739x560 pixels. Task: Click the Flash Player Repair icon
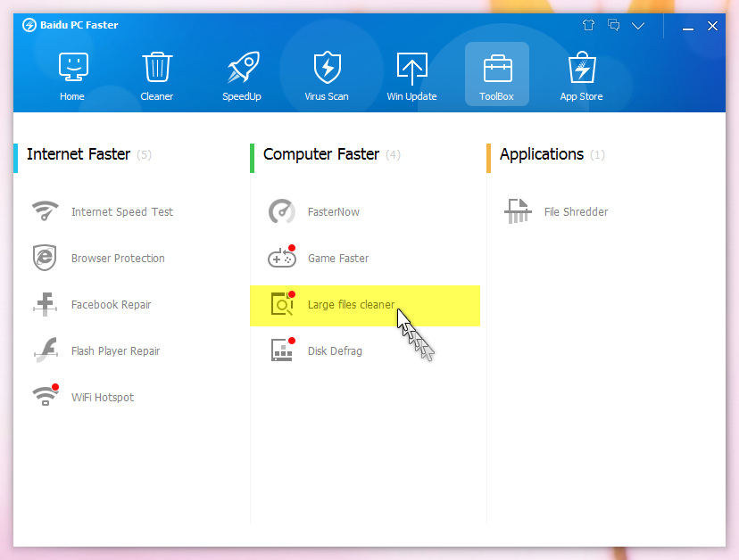[x=46, y=350]
